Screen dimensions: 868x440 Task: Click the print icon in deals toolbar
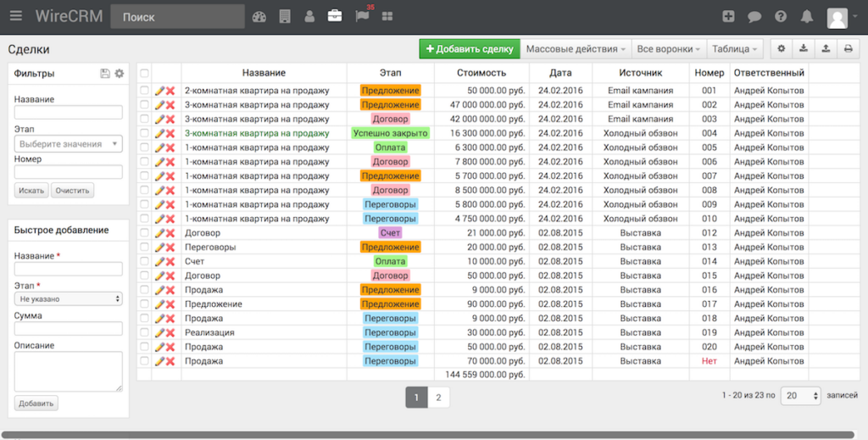(848, 49)
